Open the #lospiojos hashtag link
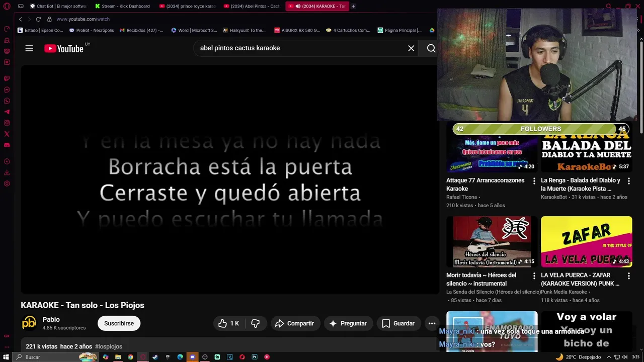The width and height of the screenshot is (644, 362). [109, 346]
